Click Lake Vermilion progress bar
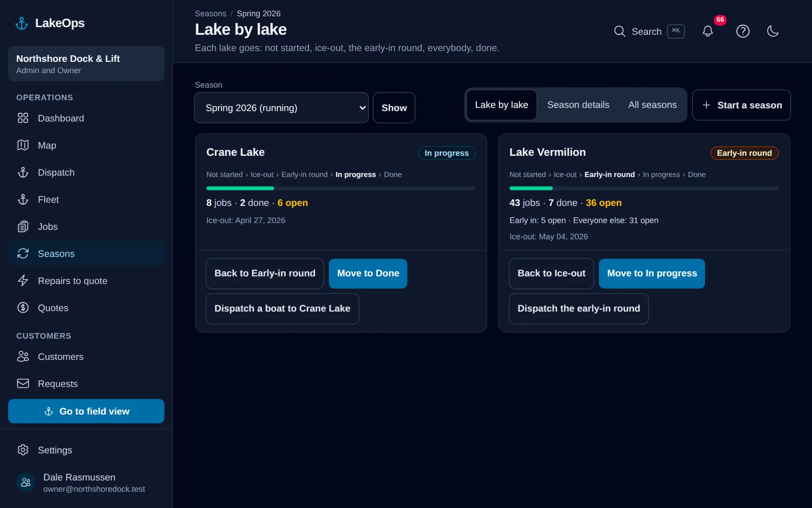Image resolution: width=812 pixels, height=508 pixels. (x=644, y=188)
